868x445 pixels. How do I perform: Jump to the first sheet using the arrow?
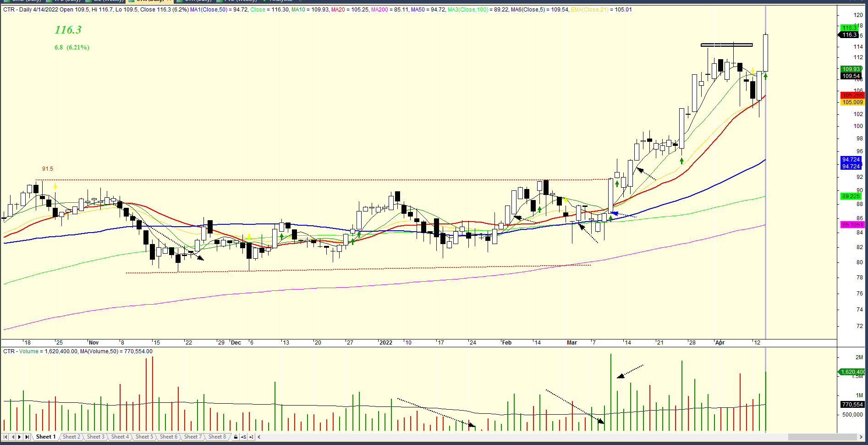5,437
